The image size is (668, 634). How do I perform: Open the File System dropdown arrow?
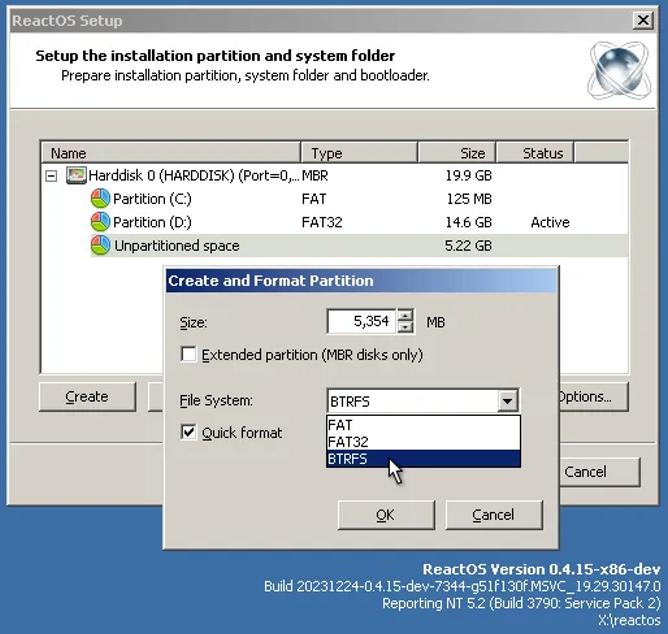507,401
